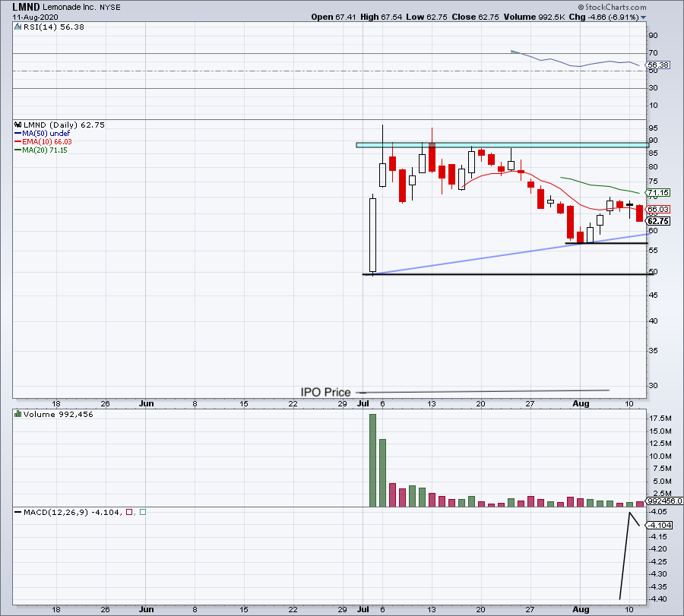Click the black line marker before MACD(12,26,9)
This screenshot has height=616, width=684.
pyautogui.click(x=18, y=512)
